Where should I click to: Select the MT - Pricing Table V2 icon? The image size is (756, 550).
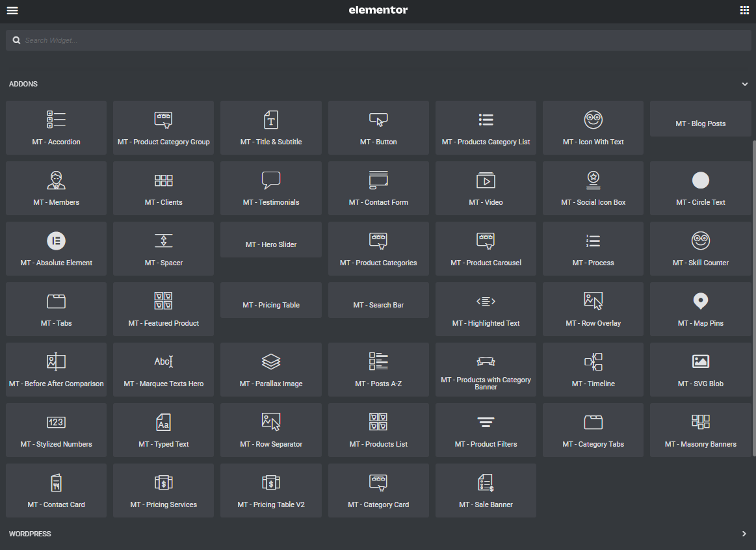click(271, 482)
